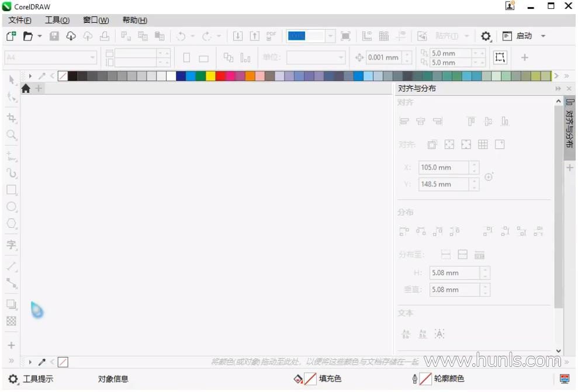The image size is (578, 392).
Task: Click status bar settings gear icon
Action: [13, 379]
